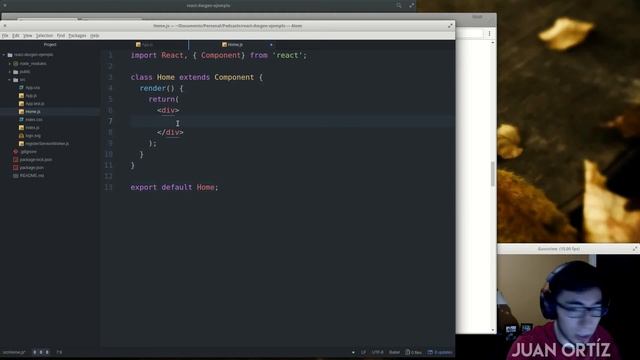Click the search icon in top window bar
This screenshot has width=640, height=360.
pyautogui.click(x=399, y=5)
